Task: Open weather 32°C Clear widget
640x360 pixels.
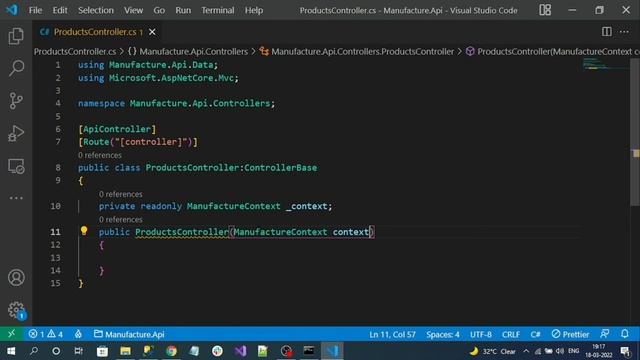Action: click(x=492, y=351)
